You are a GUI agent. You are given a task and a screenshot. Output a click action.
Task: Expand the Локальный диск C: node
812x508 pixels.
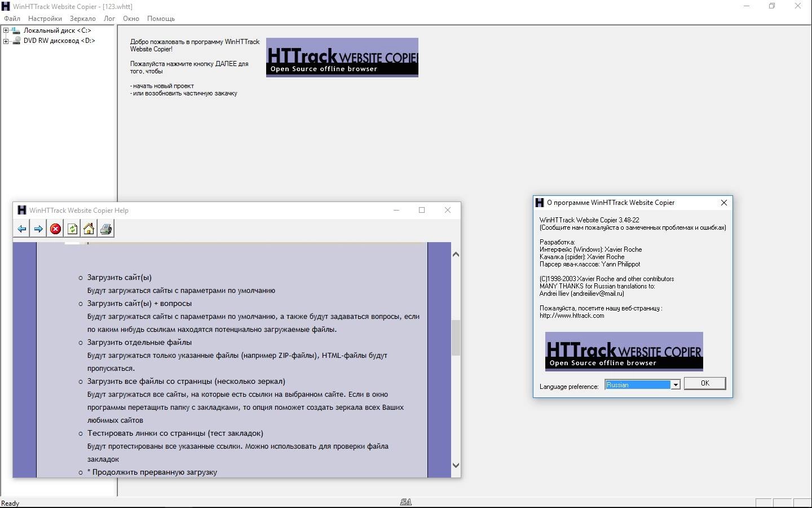click(6, 30)
